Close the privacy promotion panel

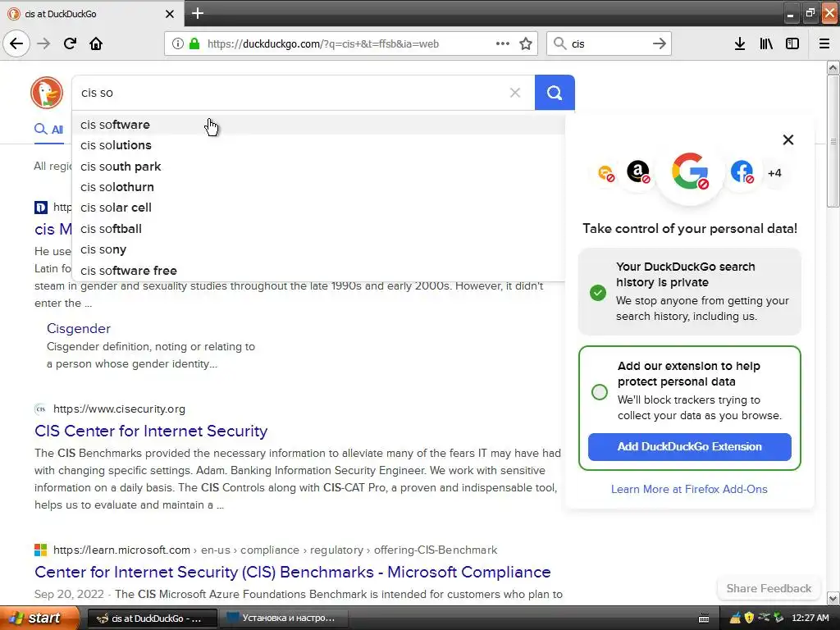[x=788, y=139]
